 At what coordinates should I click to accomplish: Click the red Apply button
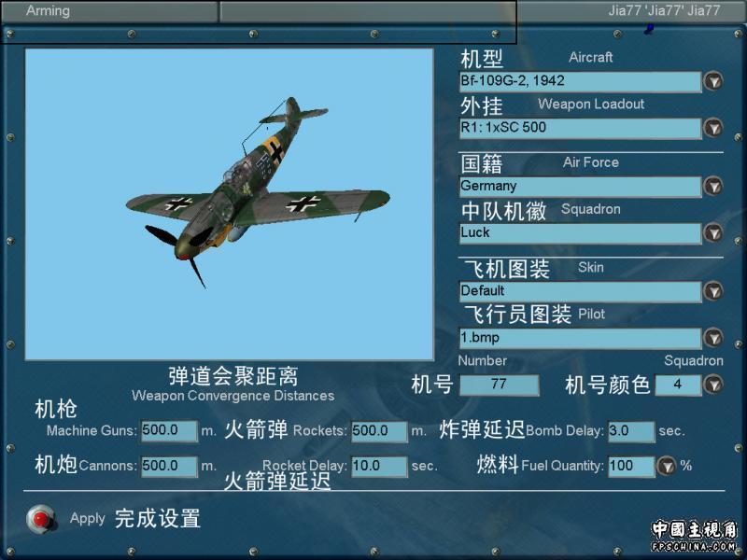(x=41, y=519)
